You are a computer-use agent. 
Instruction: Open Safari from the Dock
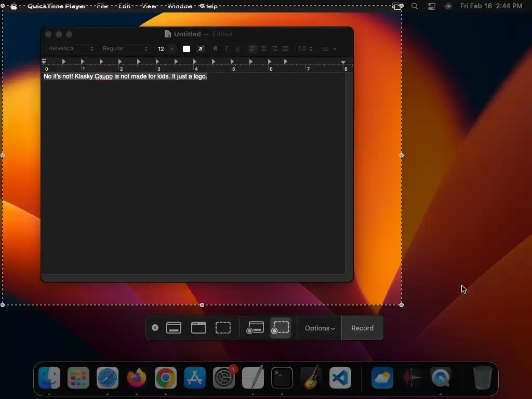tap(108, 378)
